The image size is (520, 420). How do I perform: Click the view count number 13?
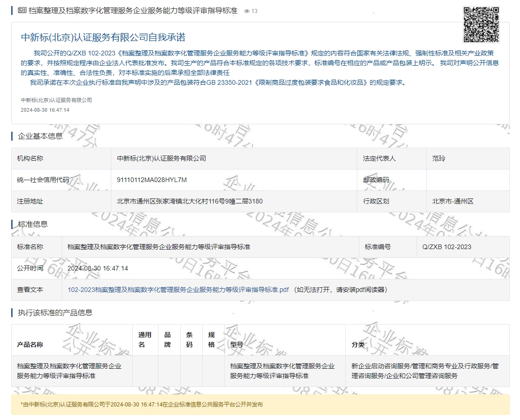coord(254,11)
